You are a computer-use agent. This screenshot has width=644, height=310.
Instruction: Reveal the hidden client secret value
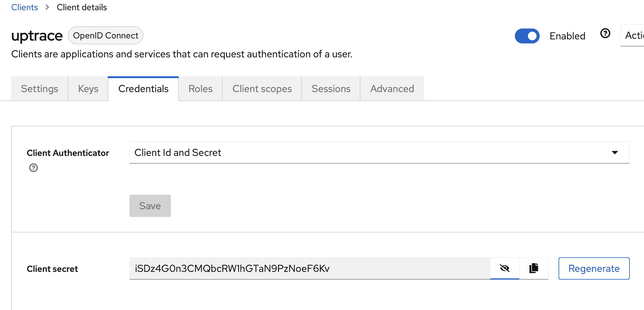coord(504,268)
